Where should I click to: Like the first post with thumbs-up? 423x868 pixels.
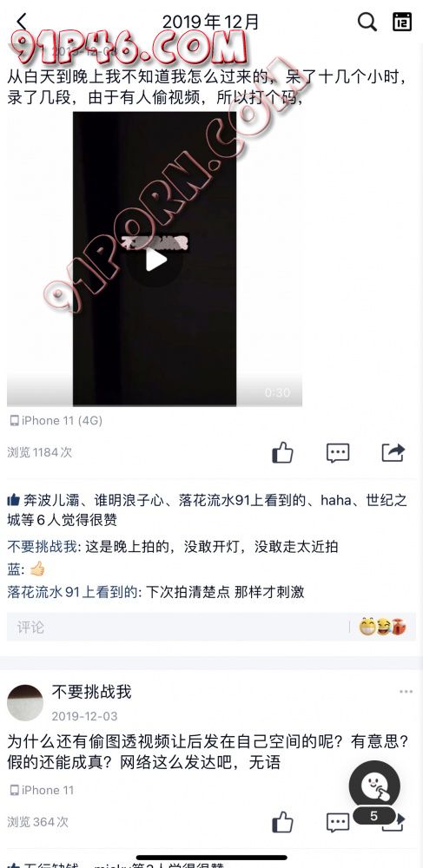(282, 452)
